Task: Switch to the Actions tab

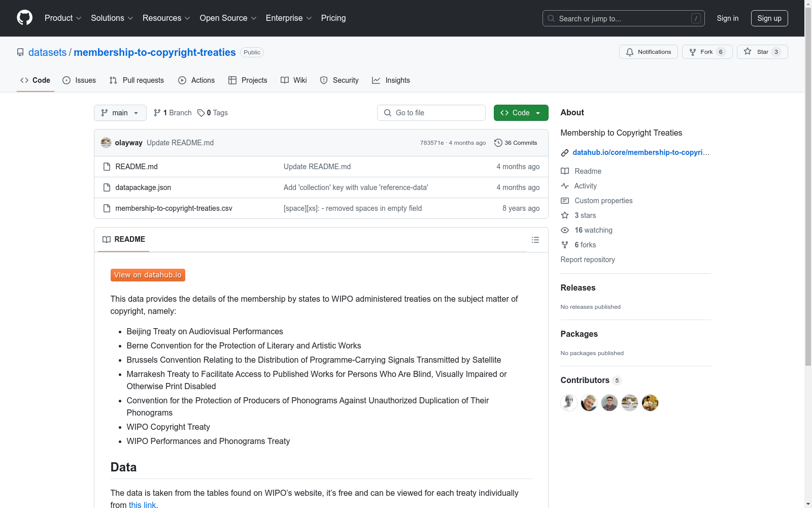Action: (196, 80)
